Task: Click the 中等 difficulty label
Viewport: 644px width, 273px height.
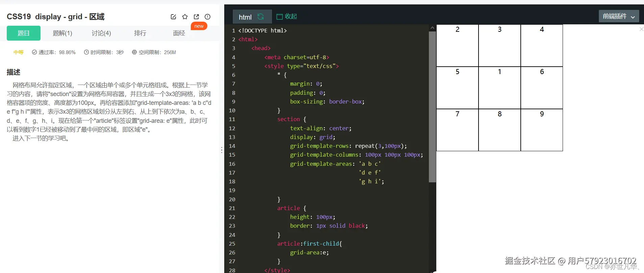Action: pos(19,52)
